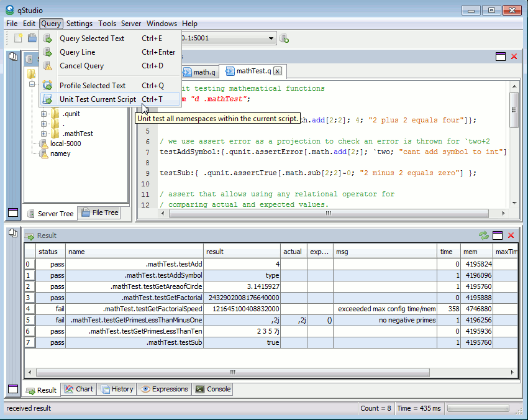Open the Tools menu
This screenshot has height=420, width=528.
coord(107,24)
